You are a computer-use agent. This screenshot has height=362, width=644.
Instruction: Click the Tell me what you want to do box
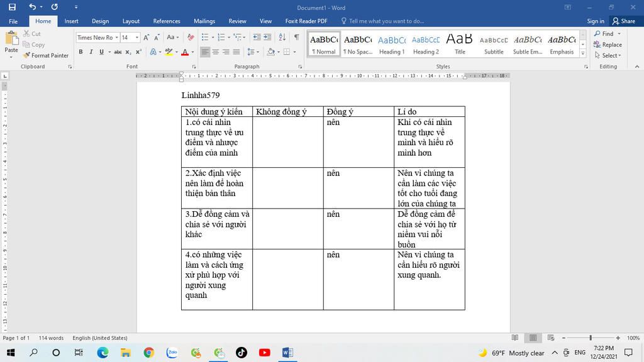coord(382,21)
